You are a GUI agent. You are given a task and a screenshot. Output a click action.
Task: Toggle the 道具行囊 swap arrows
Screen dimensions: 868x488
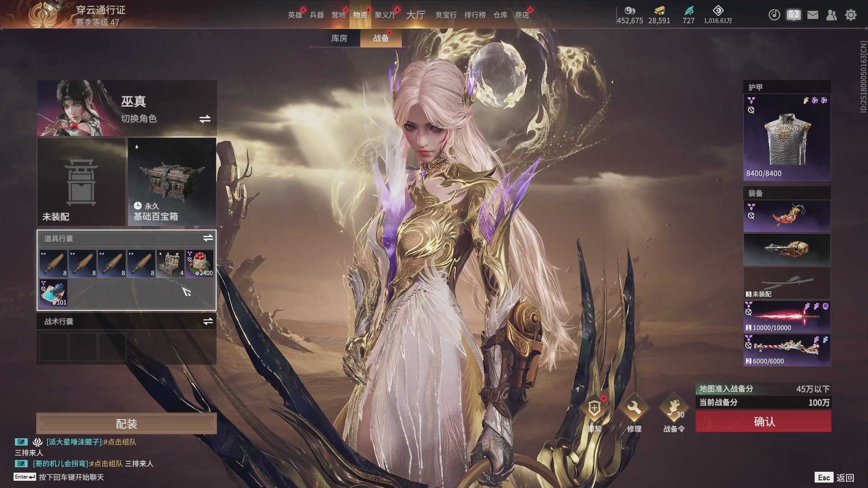click(208, 238)
